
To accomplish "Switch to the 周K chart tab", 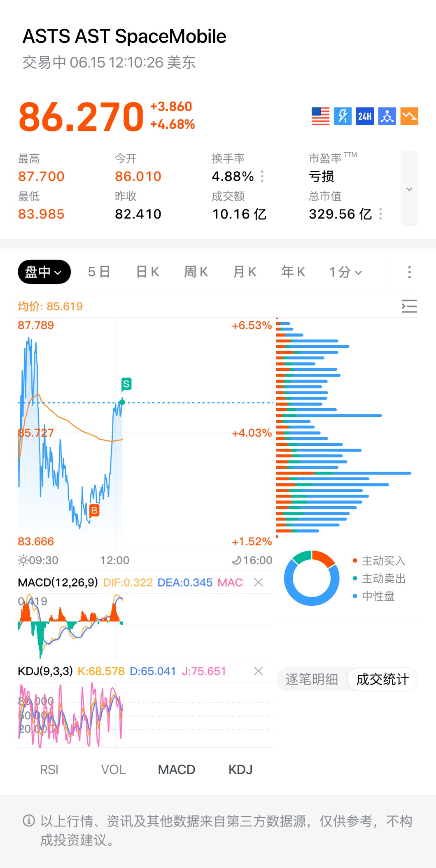I will 196,272.
